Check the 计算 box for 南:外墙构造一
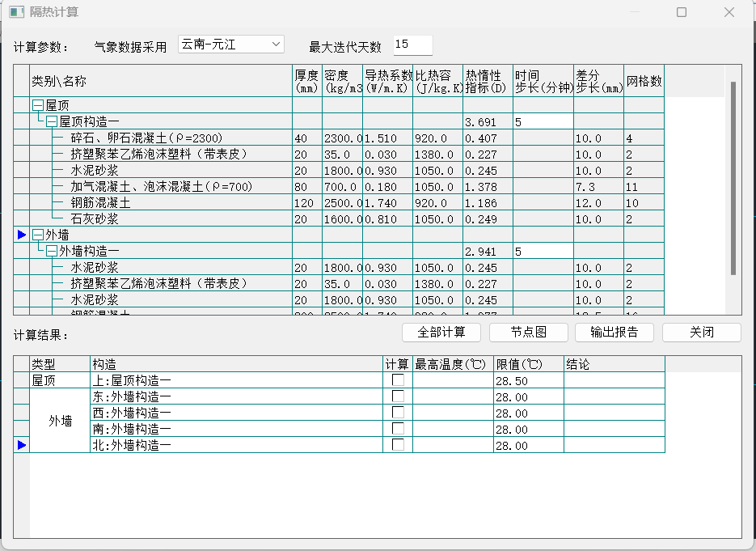Screen dimensions: 756x551 tap(398, 429)
